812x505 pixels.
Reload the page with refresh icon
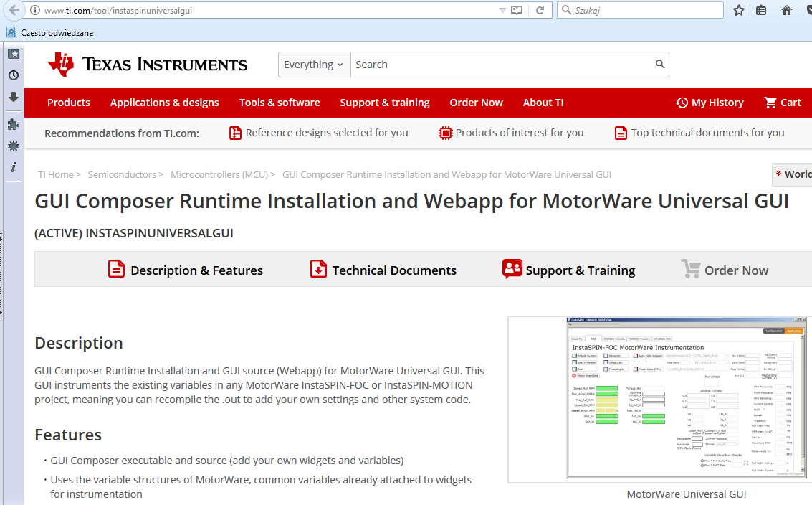(x=540, y=10)
